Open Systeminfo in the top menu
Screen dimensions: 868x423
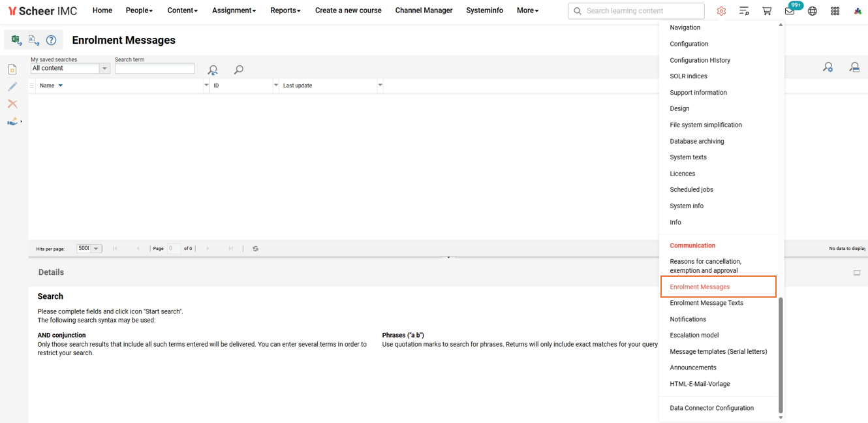click(x=485, y=10)
